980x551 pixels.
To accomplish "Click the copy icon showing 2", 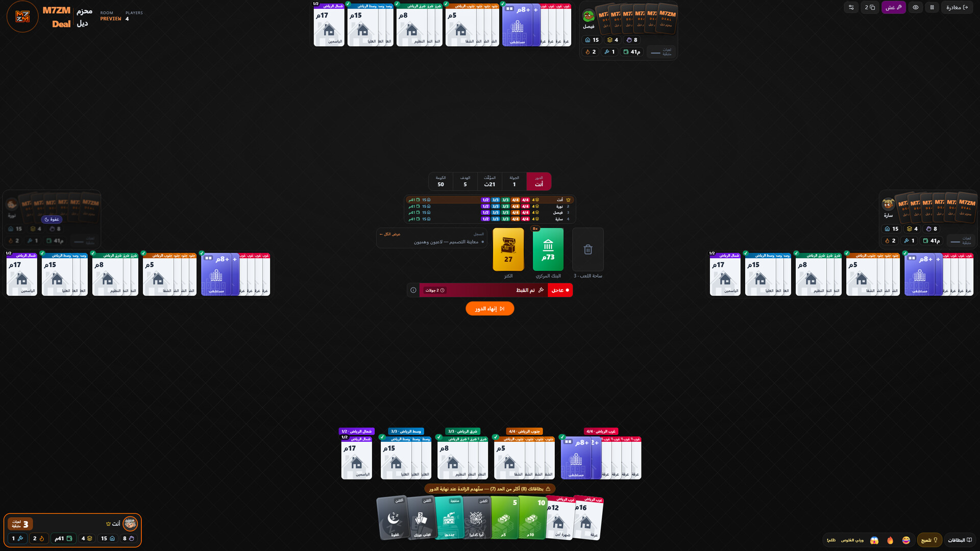I will pos(870,8).
